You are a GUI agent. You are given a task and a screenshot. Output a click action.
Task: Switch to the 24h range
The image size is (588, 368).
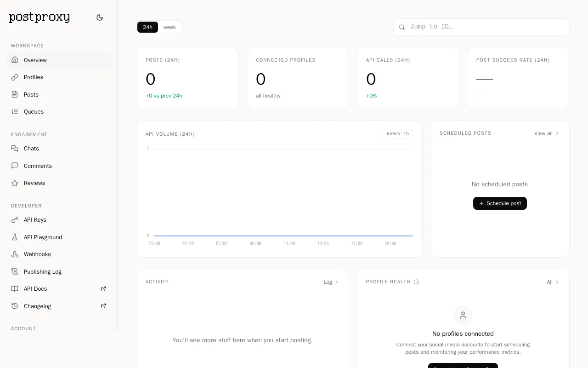pyautogui.click(x=147, y=27)
